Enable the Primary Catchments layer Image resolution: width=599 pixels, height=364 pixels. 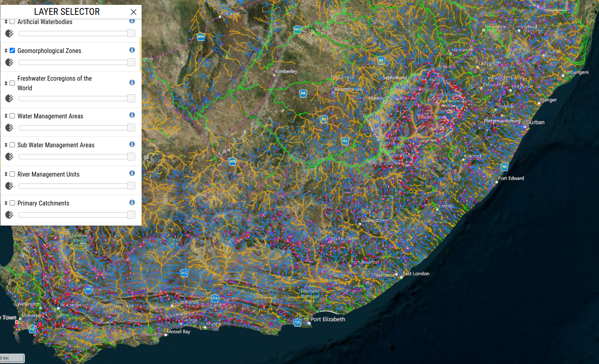tap(12, 203)
